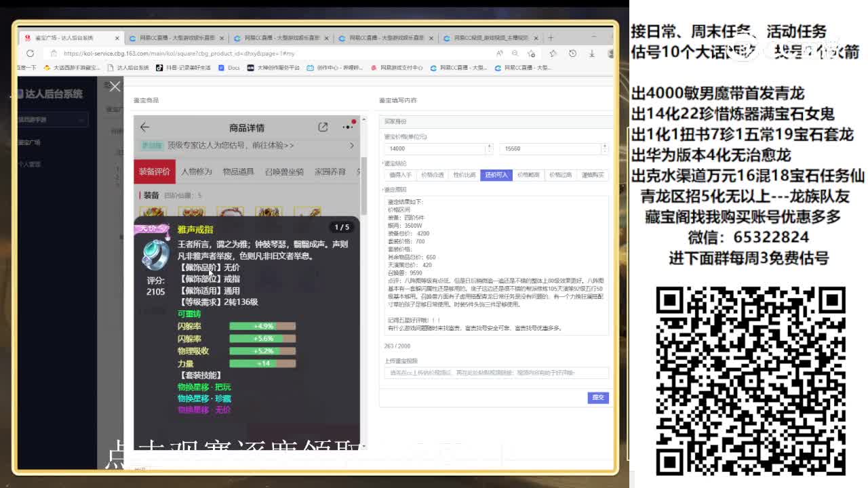The height and width of the screenshot is (488, 868).
Task: Open the 大话西游手游藏宝 bookmark
Action: pyautogui.click(x=72, y=68)
